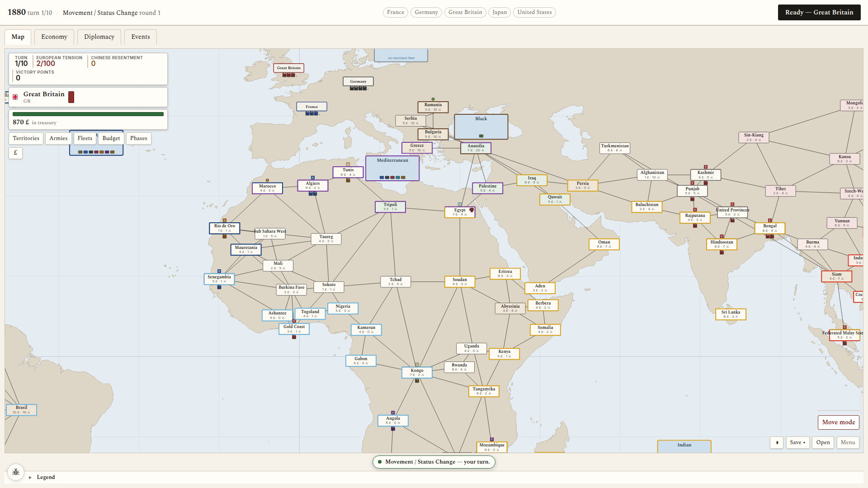Select the red army tokens under Great Britain
Viewport: 868px width, 488px height.
click(x=289, y=75)
